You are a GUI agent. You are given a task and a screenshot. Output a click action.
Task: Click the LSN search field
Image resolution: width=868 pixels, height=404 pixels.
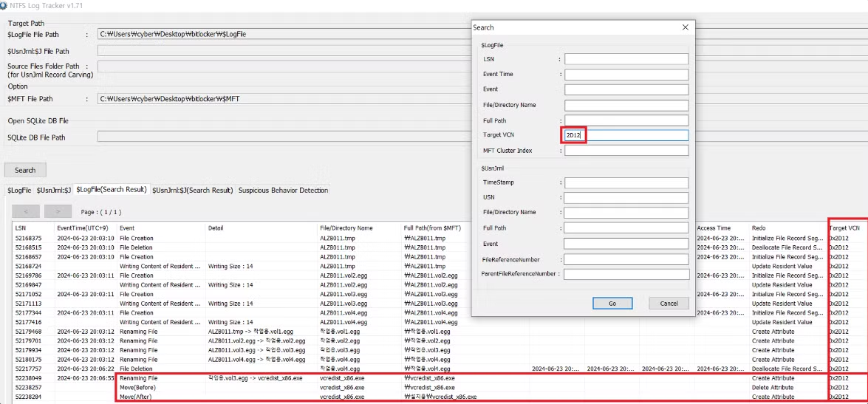coord(626,58)
